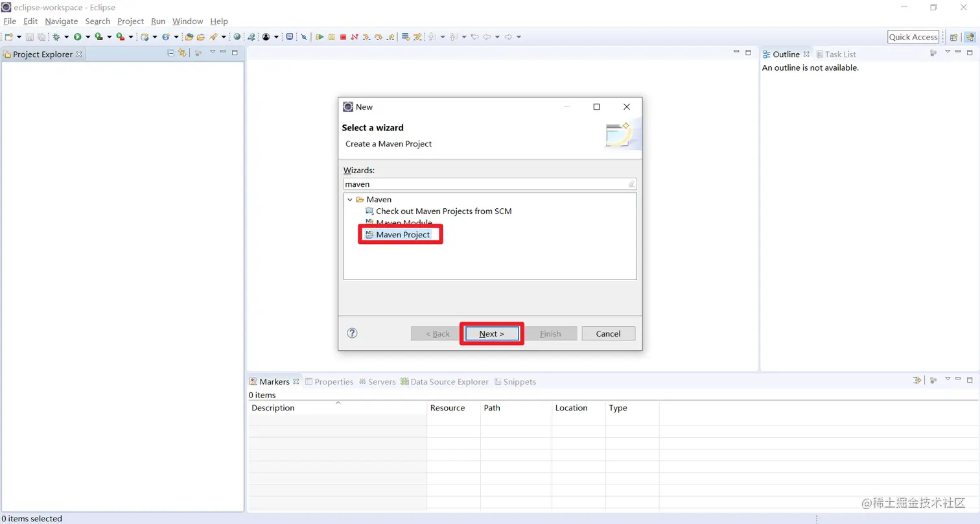The image size is (980, 524).
Task: Open the Debug icon's dropdown arrow
Action: [66, 37]
